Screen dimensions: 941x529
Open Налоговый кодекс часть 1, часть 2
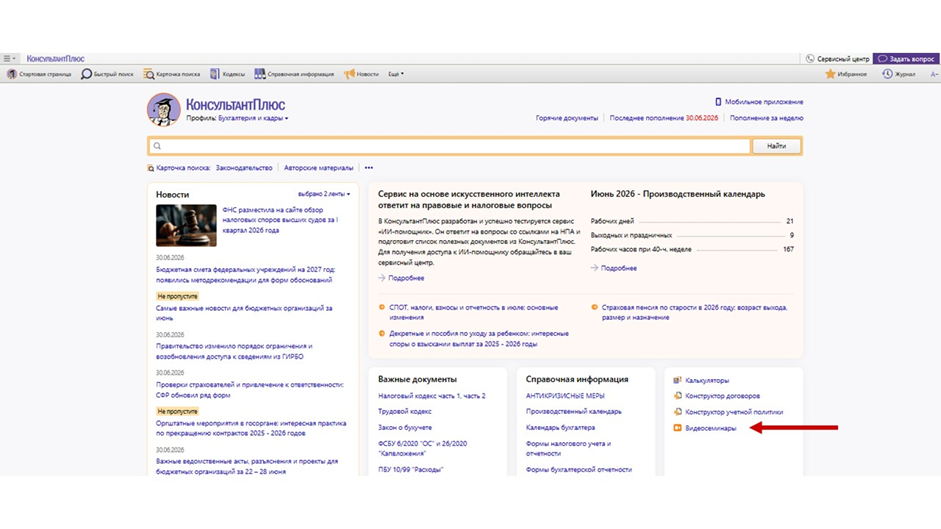point(431,396)
